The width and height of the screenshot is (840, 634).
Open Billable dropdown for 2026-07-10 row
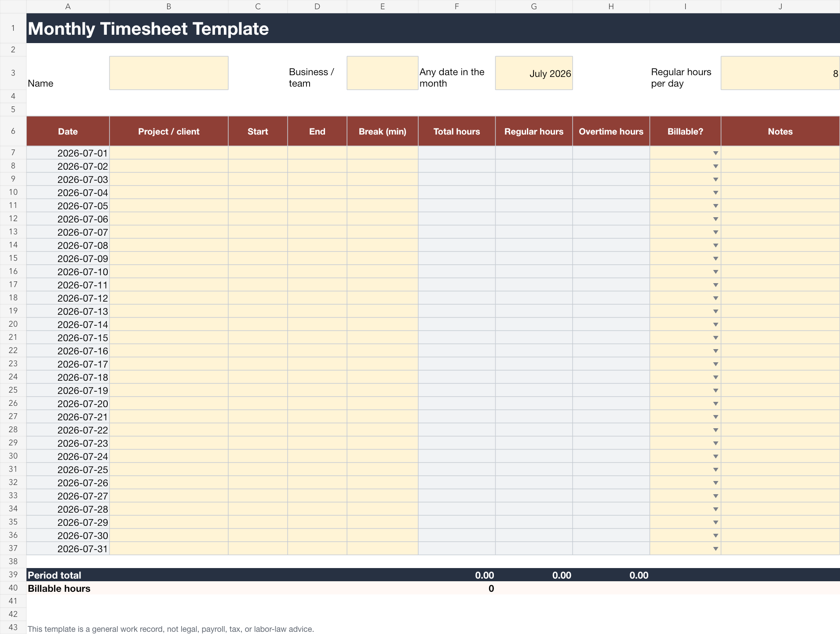[716, 272]
